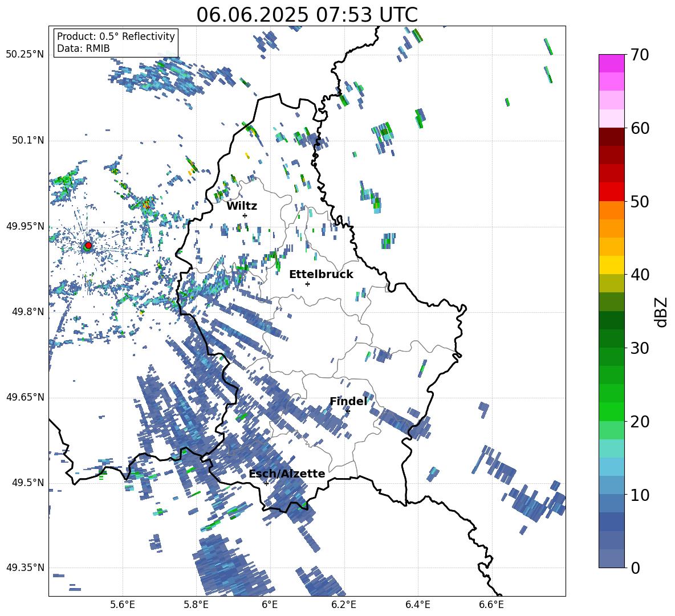
Task: Click the dBZ colorbar axis label
Action: pos(661,312)
